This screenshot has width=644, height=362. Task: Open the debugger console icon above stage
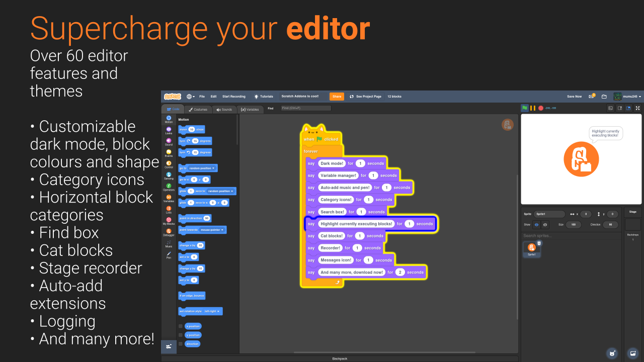[610, 108]
